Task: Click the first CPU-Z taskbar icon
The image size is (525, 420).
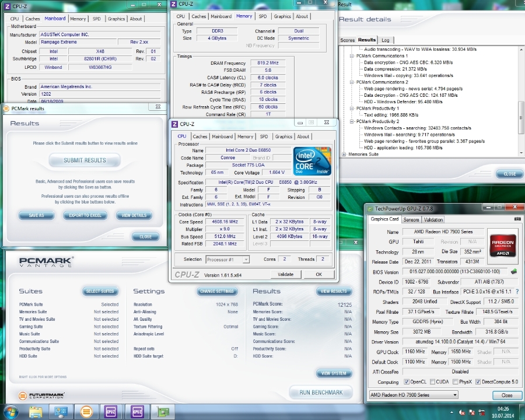Action: point(111,412)
